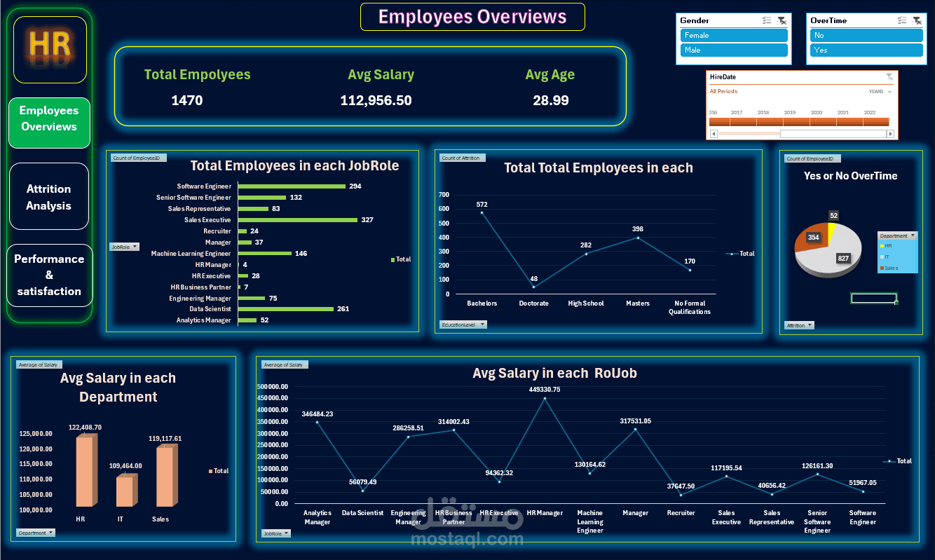Click the Avg Salary value 112,956.50

[x=376, y=101]
